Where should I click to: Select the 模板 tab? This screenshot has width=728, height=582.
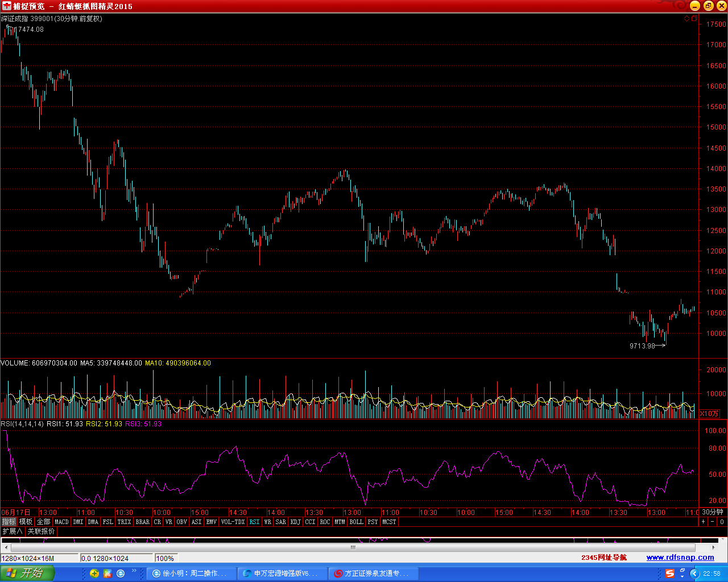click(x=26, y=522)
